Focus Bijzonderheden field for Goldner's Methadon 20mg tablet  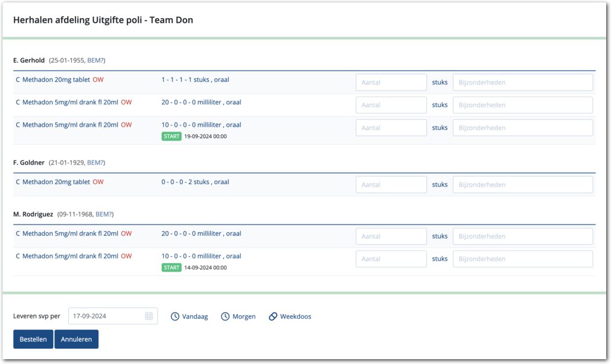(523, 185)
